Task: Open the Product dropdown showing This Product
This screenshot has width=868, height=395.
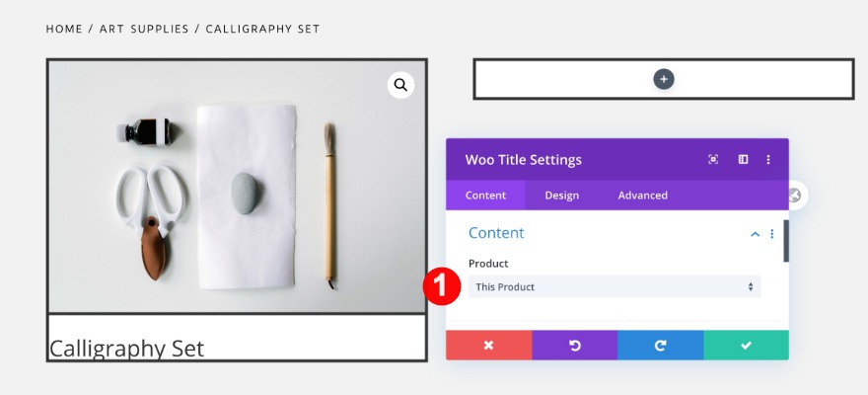Action: pyautogui.click(x=614, y=287)
